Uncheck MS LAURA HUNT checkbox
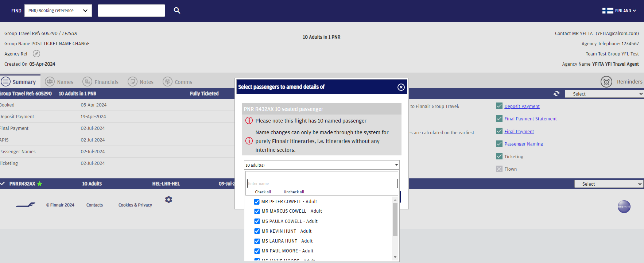The height and width of the screenshot is (263, 644). pyautogui.click(x=257, y=241)
